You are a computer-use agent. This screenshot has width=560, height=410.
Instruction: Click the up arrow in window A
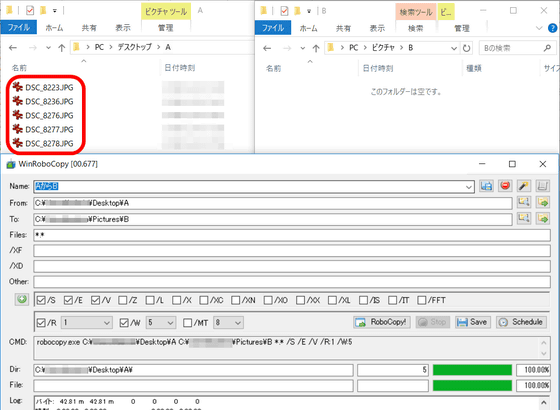coord(61,48)
